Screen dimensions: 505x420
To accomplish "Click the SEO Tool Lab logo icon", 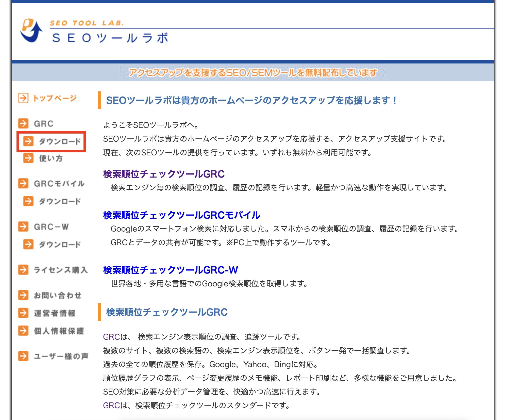I will point(31,30).
